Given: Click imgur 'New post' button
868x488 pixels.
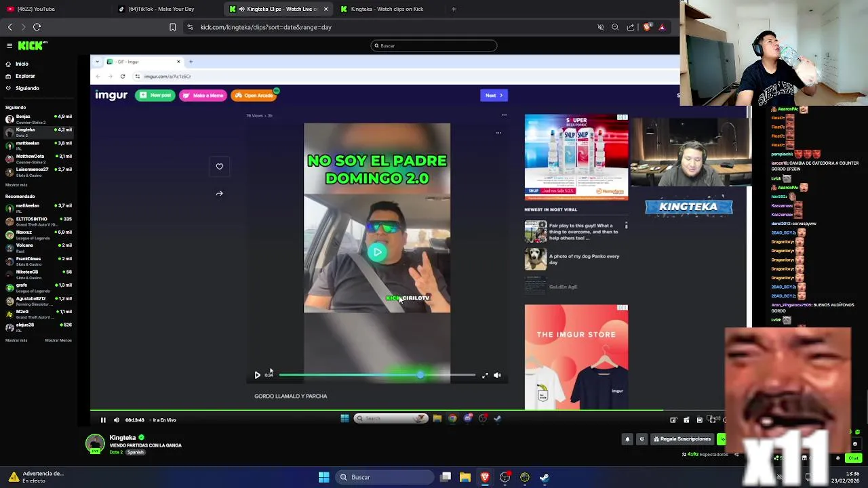Looking at the screenshot, I should pyautogui.click(x=155, y=96).
